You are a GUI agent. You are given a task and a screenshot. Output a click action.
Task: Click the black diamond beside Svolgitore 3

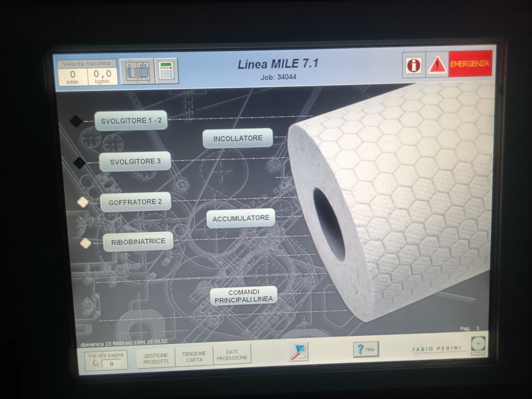(x=79, y=163)
